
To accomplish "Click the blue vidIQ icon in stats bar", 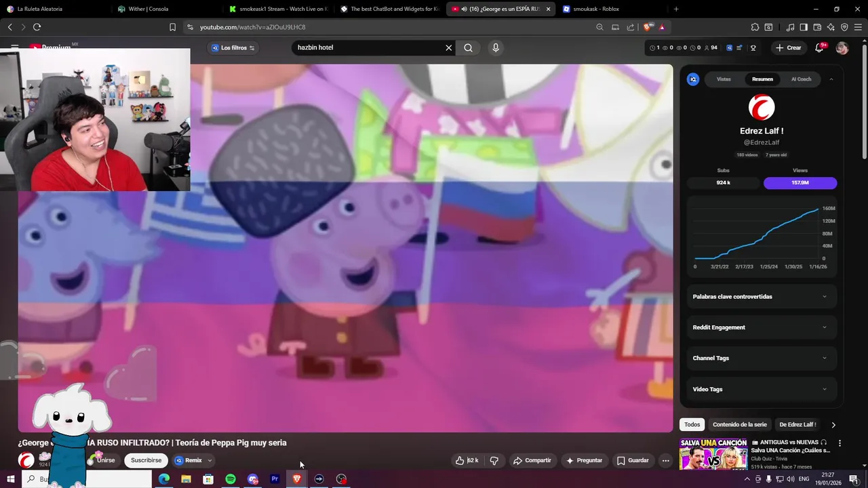I will click(x=729, y=47).
